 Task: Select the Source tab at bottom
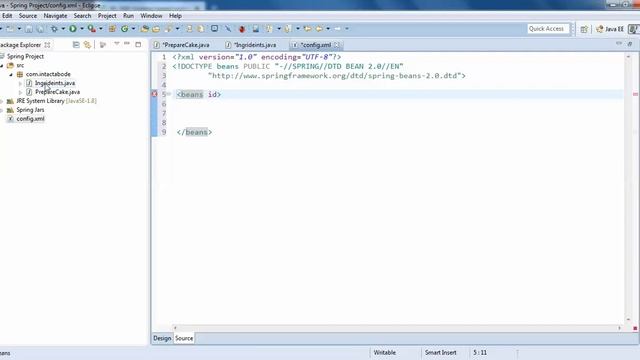(x=184, y=338)
